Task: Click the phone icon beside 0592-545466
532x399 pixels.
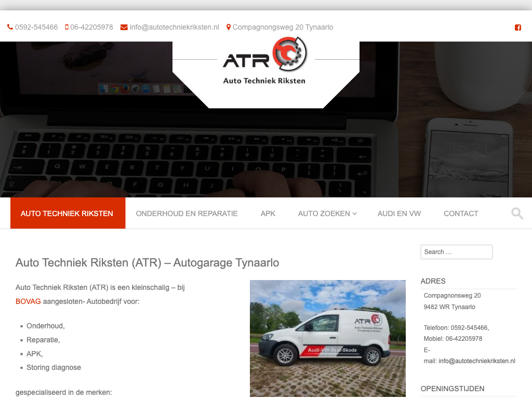Action: 10,28
